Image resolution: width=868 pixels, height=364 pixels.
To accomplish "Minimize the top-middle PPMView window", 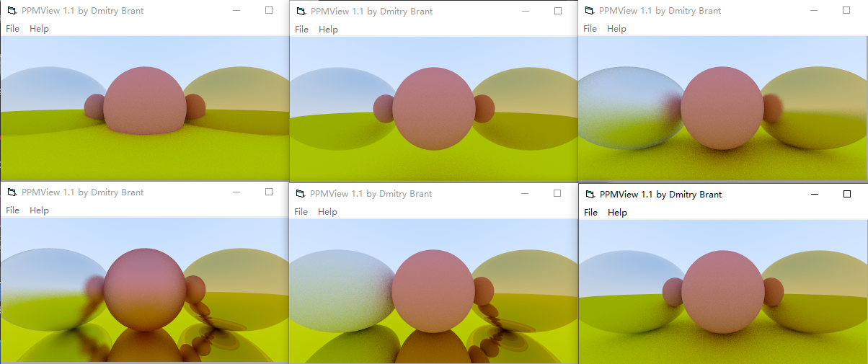I will click(526, 11).
